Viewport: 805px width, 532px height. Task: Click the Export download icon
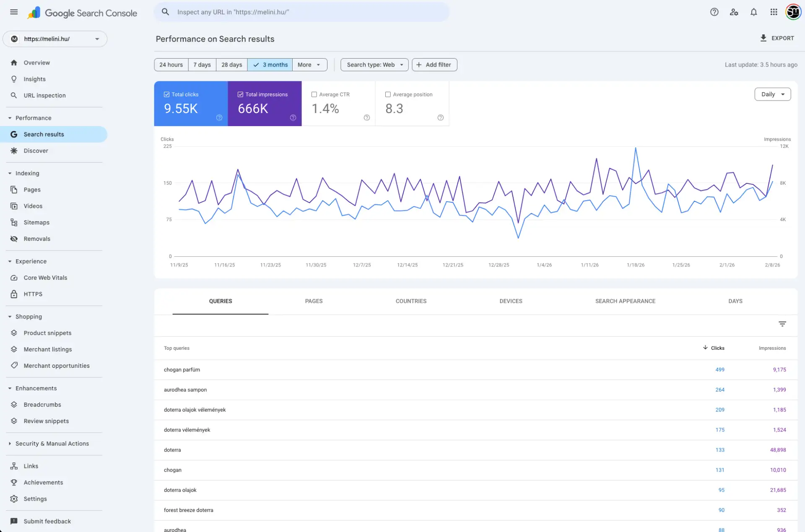click(763, 38)
